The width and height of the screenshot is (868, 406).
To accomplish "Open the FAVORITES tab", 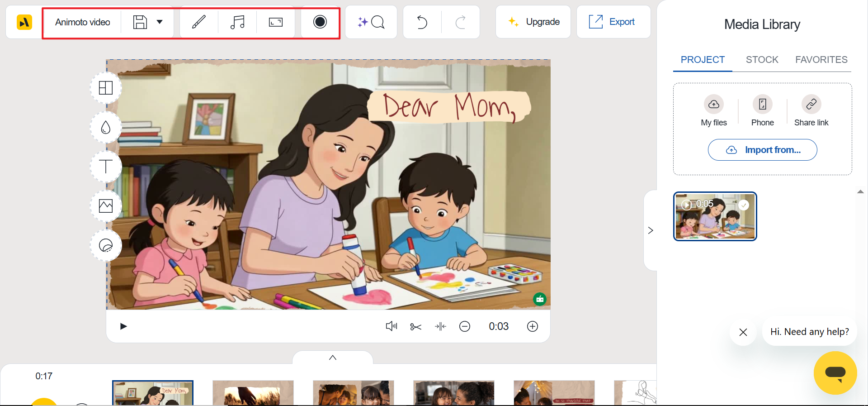I will [821, 60].
